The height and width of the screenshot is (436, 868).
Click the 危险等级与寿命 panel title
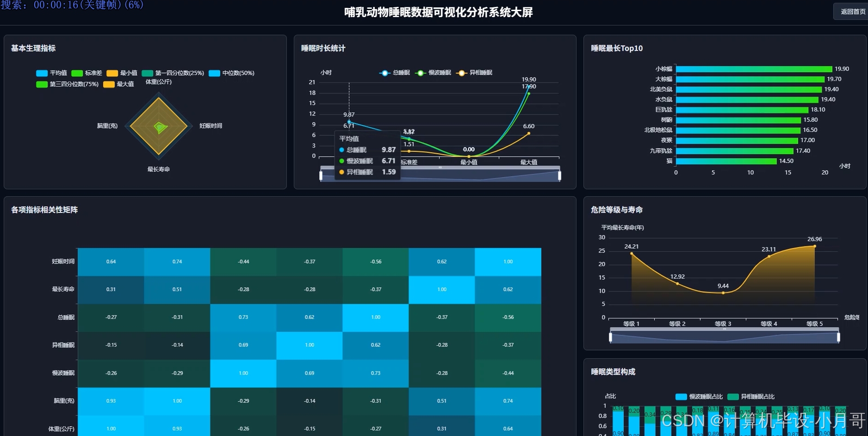pyautogui.click(x=617, y=210)
